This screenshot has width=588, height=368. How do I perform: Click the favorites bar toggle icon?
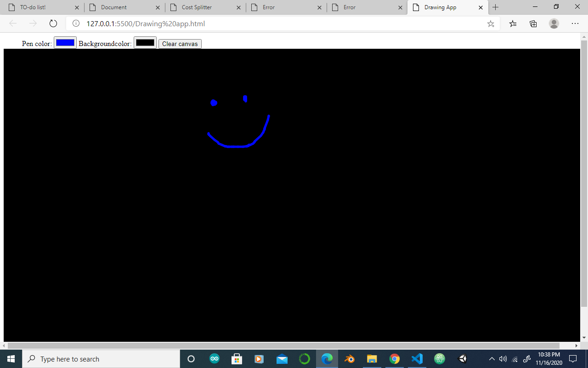pos(513,23)
